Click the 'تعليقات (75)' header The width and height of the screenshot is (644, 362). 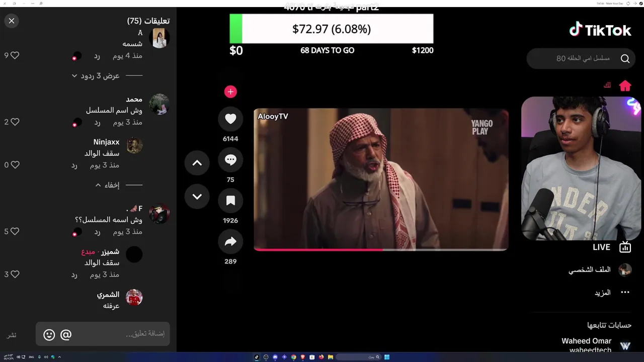[148, 21]
